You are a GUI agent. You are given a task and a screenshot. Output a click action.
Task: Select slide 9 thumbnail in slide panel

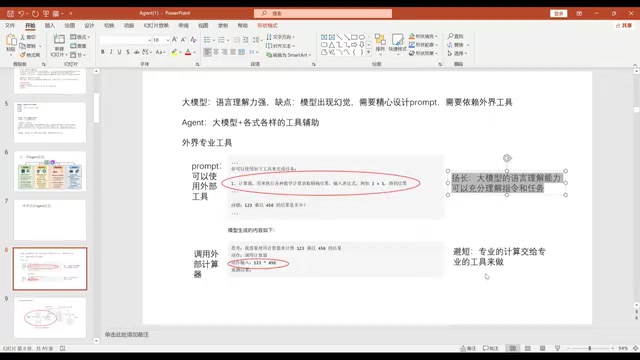(50, 317)
